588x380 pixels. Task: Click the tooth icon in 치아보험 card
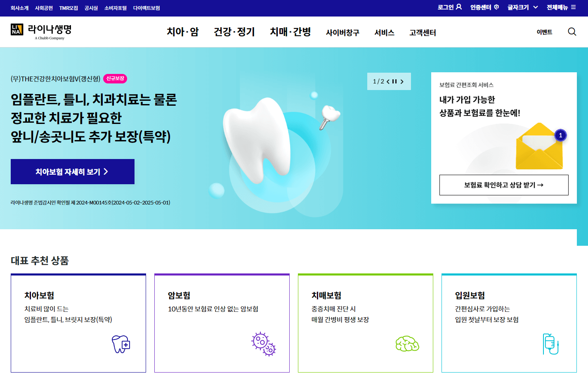(x=121, y=344)
